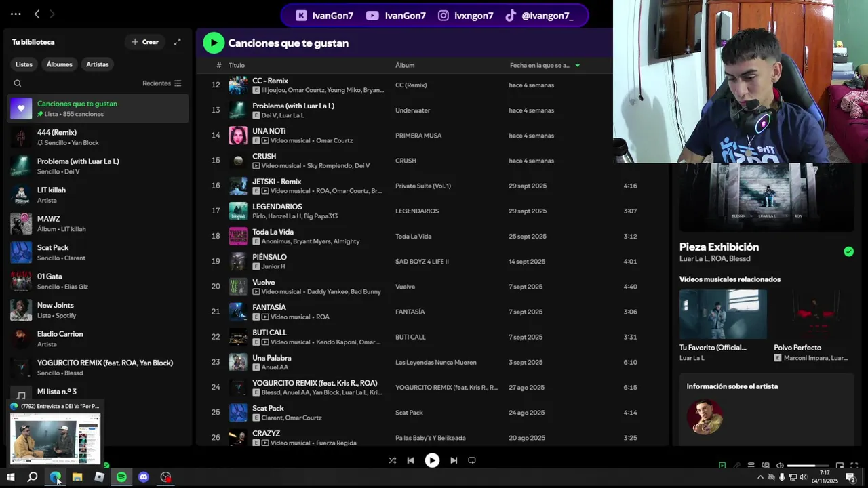Open MAWZ album in library
868x488 pixels.
[98, 224]
